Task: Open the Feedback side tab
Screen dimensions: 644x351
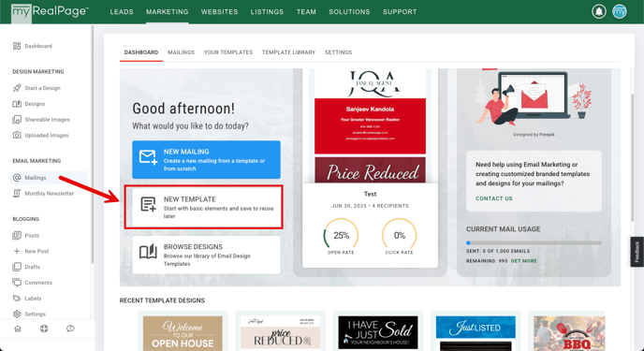Action: click(x=637, y=252)
